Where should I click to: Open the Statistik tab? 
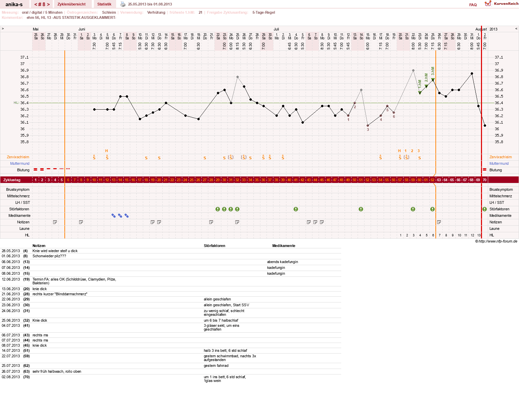(x=104, y=4)
